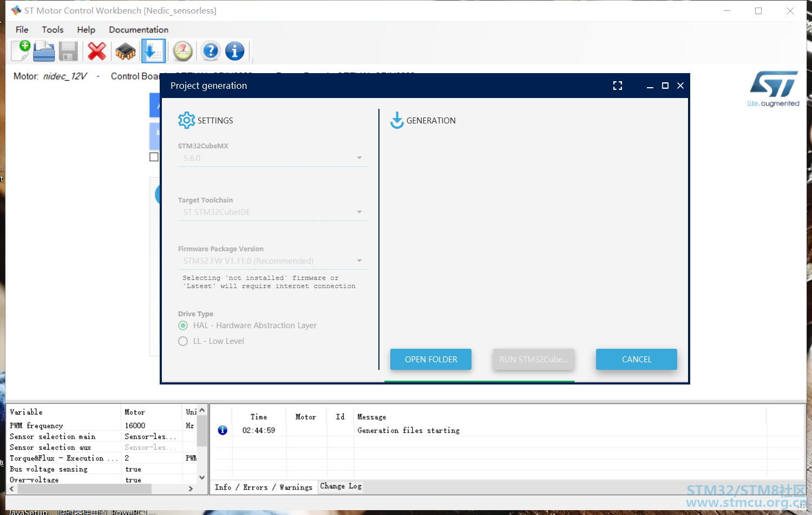This screenshot has height=515, width=812.
Task: Click the left arrow of variable table scrollbar
Action: pyautogui.click(x=12, y=488)
